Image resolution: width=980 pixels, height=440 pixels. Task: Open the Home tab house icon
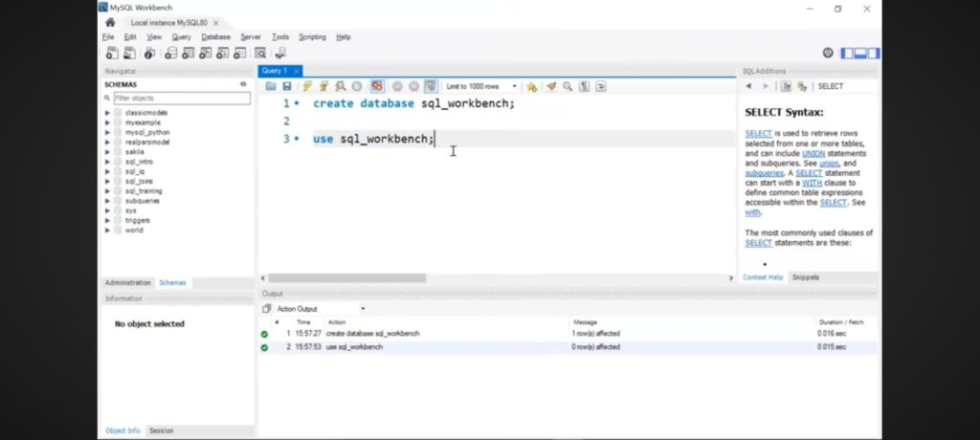(110, 21)
